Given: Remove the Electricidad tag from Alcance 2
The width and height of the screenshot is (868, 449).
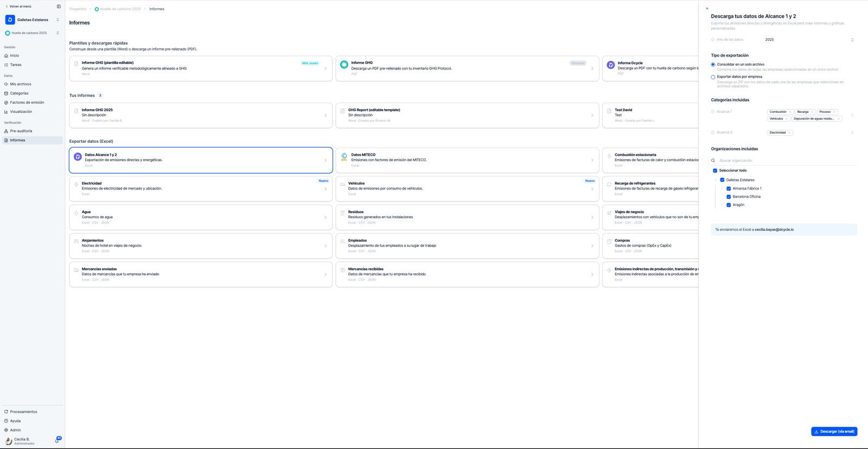Looking at the screenshot, I should tap(789, 132).
